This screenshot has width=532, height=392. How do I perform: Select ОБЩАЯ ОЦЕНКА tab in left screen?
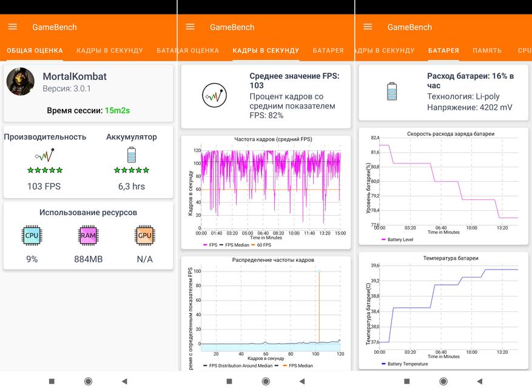coord(35,50)
